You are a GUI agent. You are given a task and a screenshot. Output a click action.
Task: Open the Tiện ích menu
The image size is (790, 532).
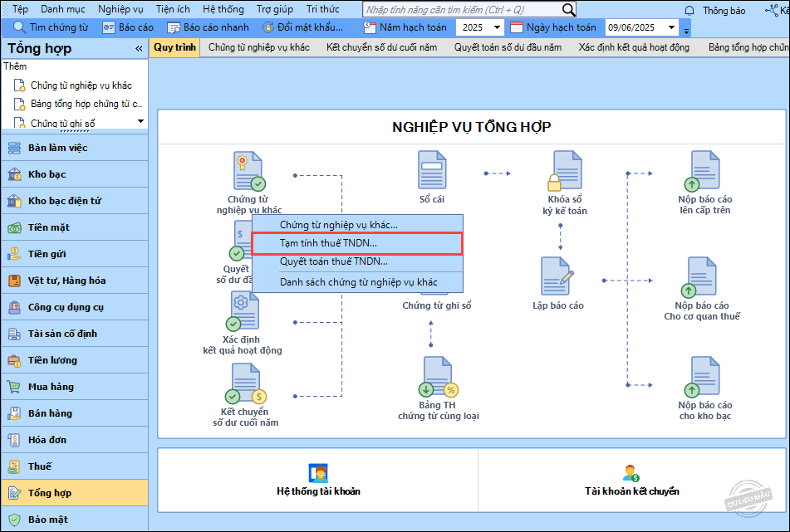click(x=173, y=10)
